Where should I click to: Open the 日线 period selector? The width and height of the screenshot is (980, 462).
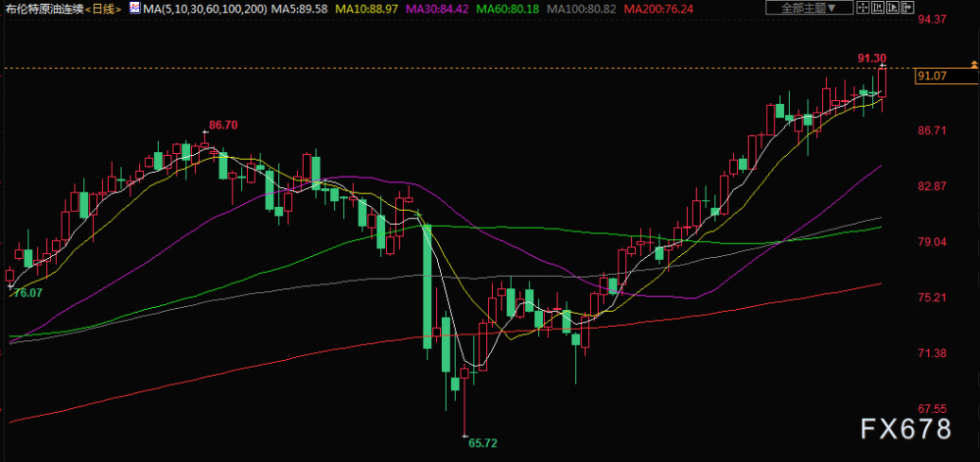coord(101,9)
